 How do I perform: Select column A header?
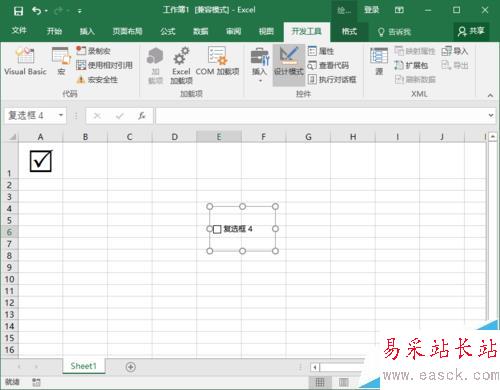(x=40, y=137)
